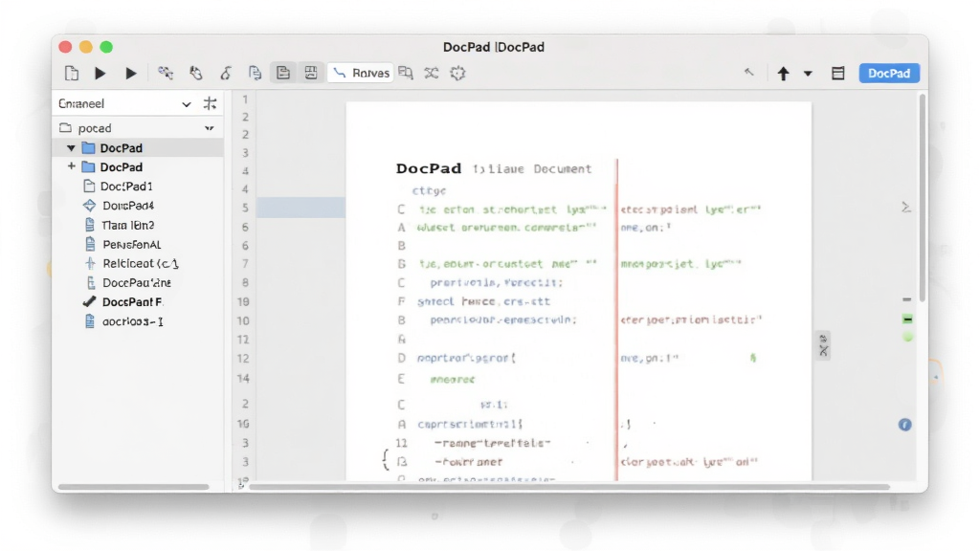Open settings with the gear icon

click(x=458, y=73)
